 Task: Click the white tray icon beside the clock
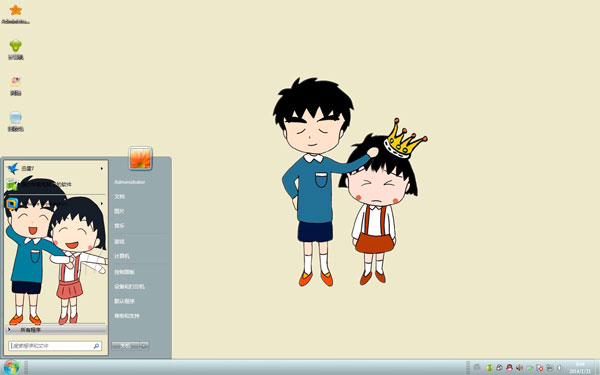click(559, 368)
